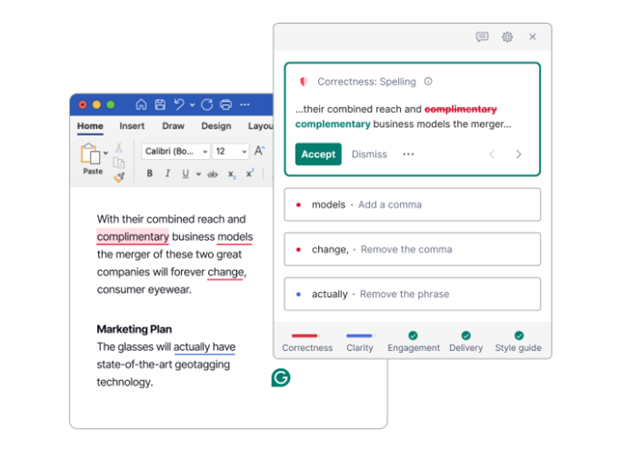This screenshot has height=450, width=630.
Task: Toggle bold formatting
Action: click(149, 174)
